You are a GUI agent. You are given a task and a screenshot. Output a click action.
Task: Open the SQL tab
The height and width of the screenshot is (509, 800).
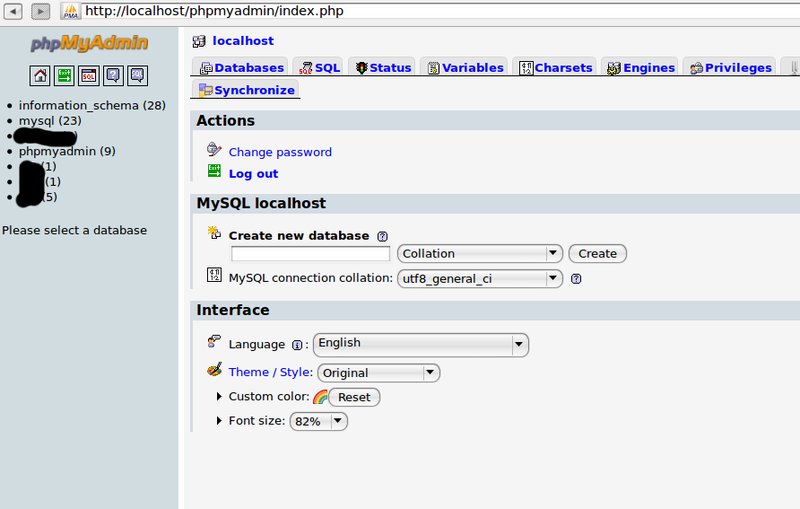[x=320, y=68]
